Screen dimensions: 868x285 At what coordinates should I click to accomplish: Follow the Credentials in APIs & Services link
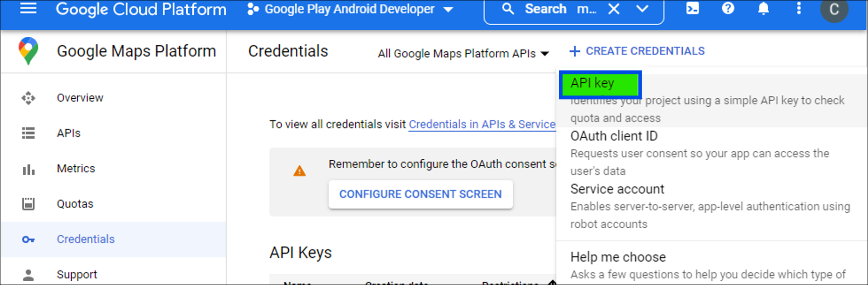point(481,124)
